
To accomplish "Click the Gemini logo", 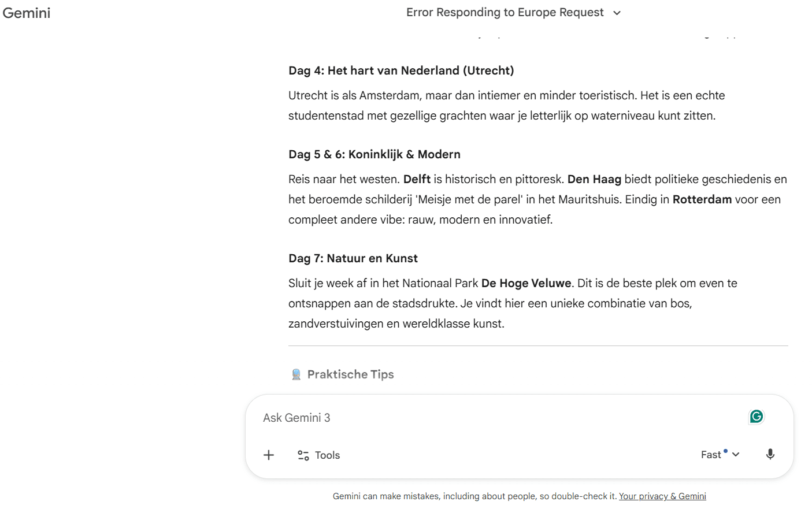I will tap(27, 13).
